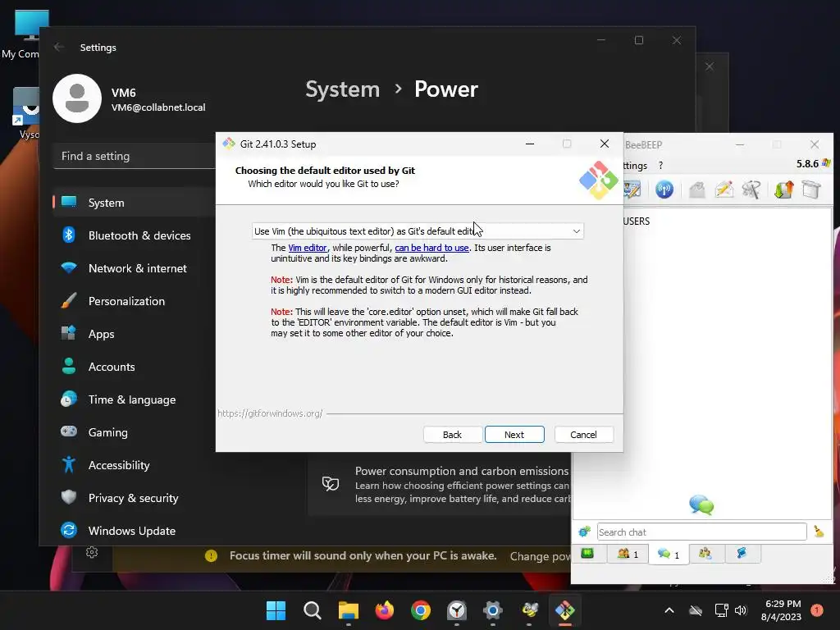Image resolution: width=840 pixels, height=630 pixels.
Task: Switch to the users tab showing 1
Action: [628, 554]
